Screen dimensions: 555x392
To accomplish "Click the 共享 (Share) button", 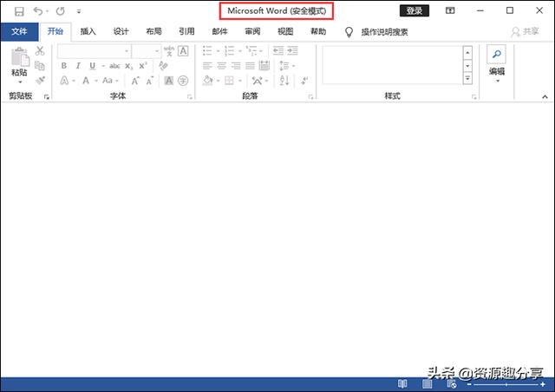I will (526, 31).
